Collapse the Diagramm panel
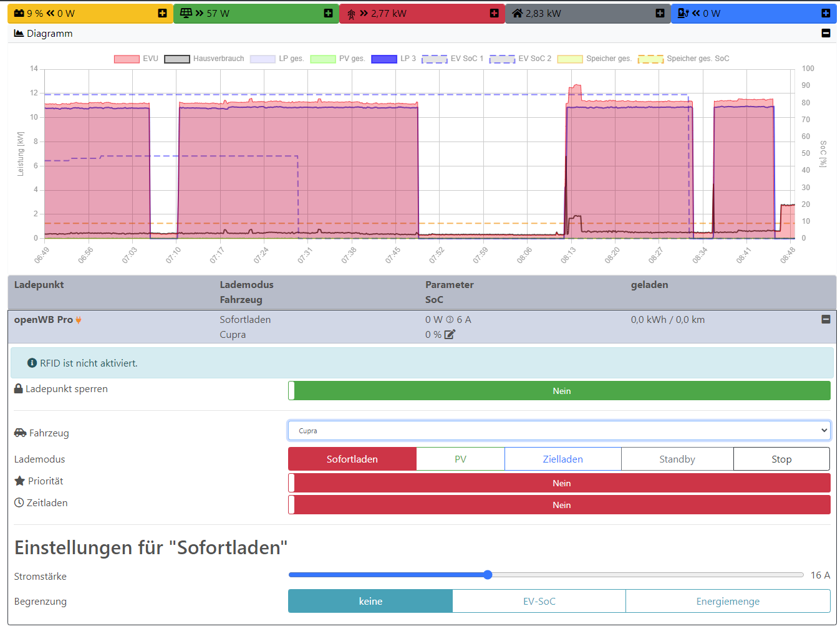Viewport: 840px width, 629px height. [x=826, y=33]
